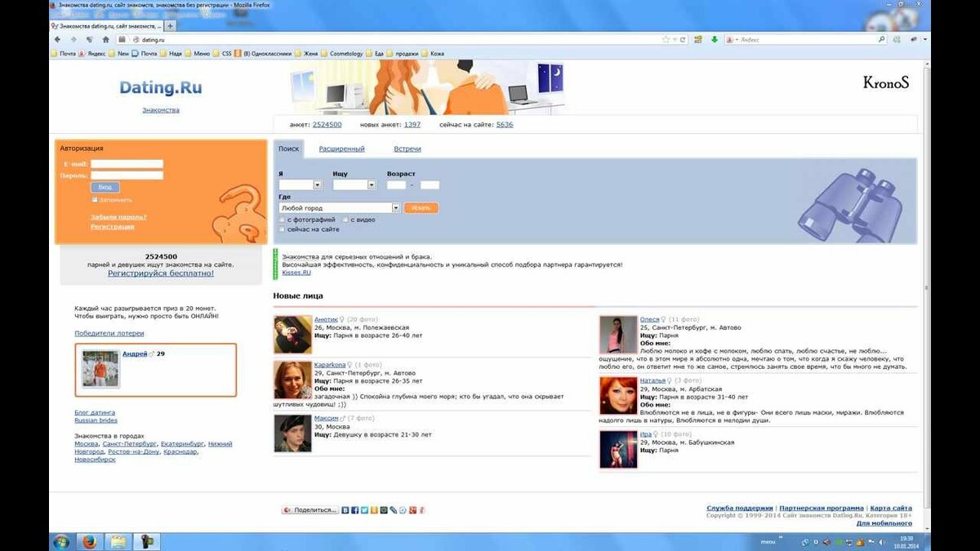Click the video camera taskbar icon
Screen dimensions: 980x551
[146, 542]
